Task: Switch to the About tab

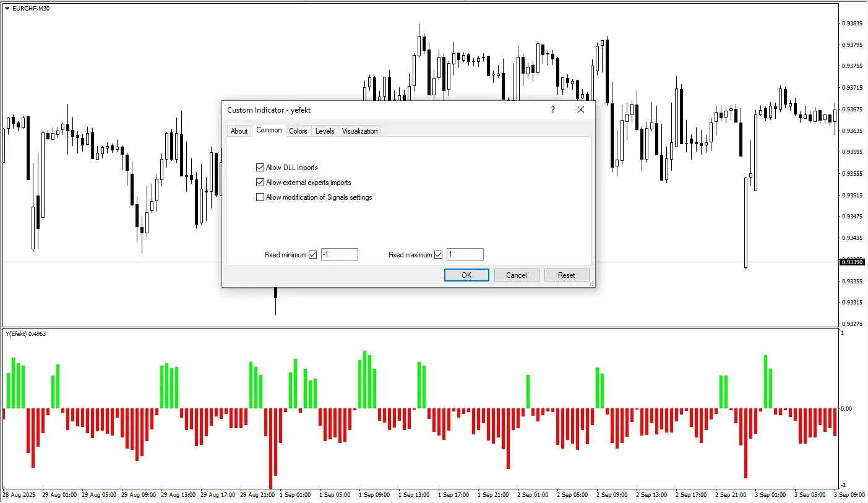Action: (x=239, y=131)
